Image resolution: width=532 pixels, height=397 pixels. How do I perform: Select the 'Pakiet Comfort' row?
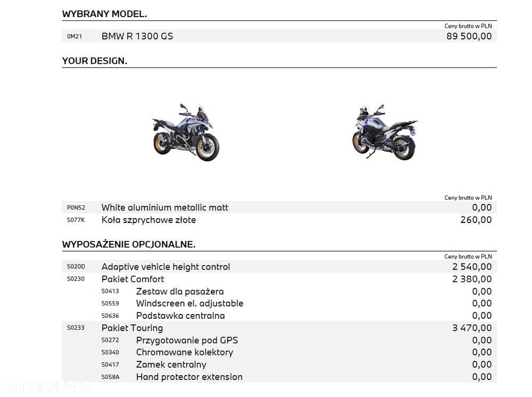(x=279, y=279)
